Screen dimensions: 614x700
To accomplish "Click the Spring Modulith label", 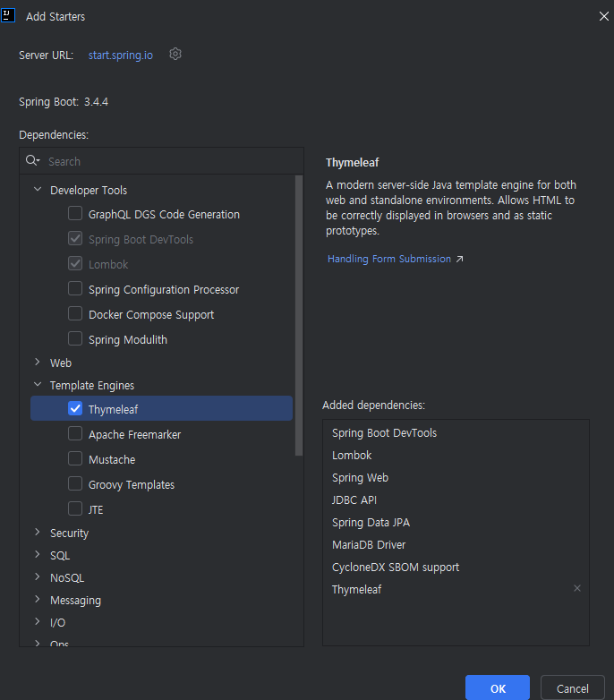I will pos(128,340).
